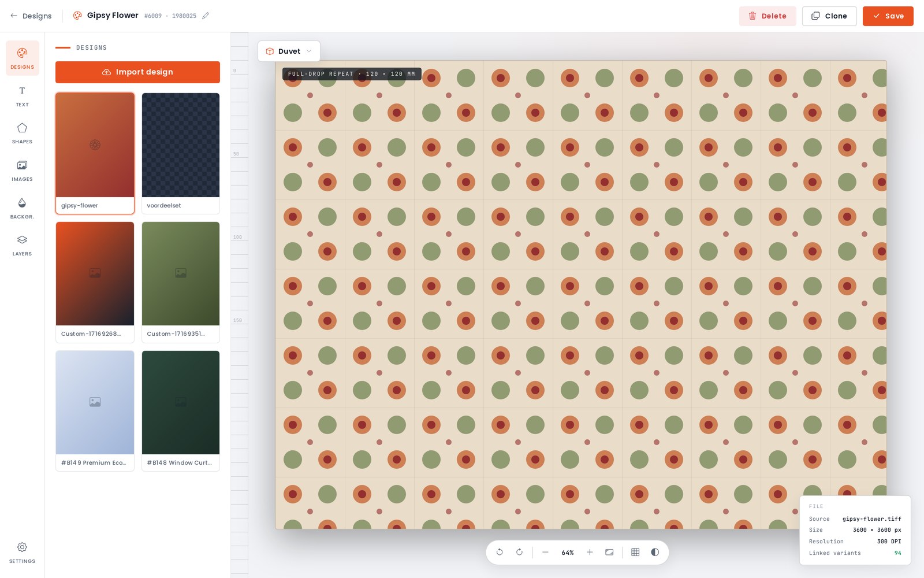The height and width of the screenshot is (578, 924).
Task: Click the Gipsy Flower palette icon
Action: (x=77, y=16)
